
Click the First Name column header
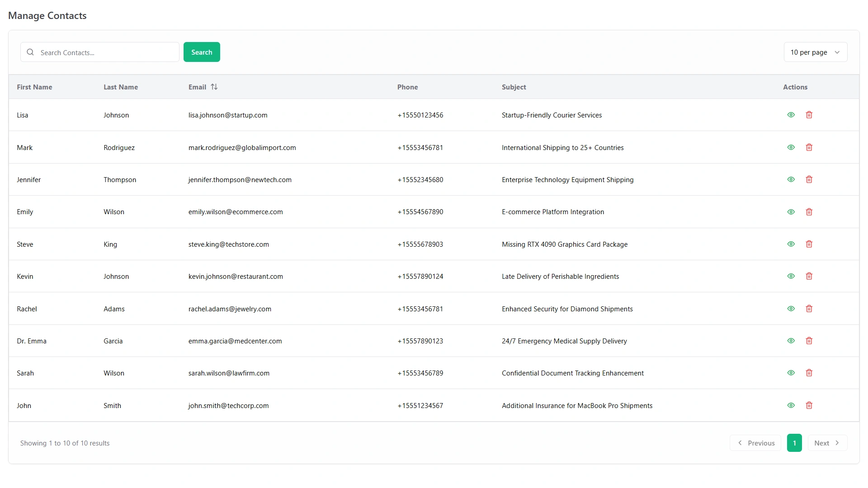pyautogui.click(x=34, y=87)
